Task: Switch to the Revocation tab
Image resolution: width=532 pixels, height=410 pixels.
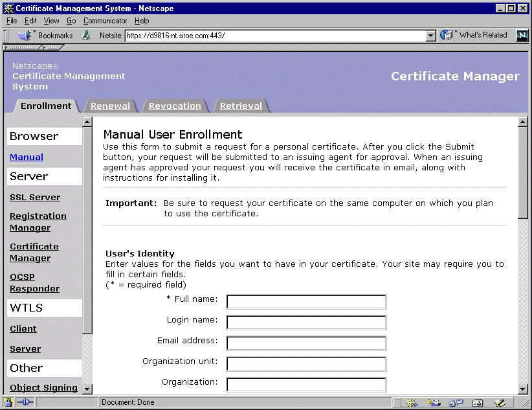Action: click(175, 106)
